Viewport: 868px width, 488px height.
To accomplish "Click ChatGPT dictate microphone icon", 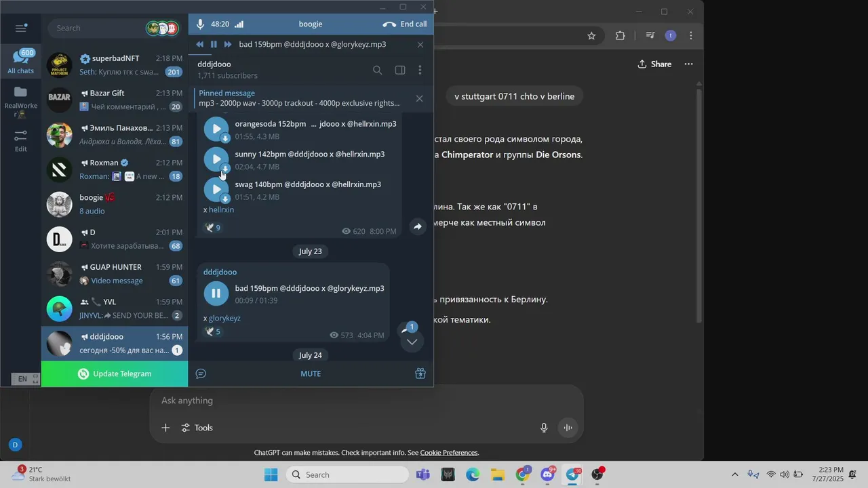I will 544,428.
